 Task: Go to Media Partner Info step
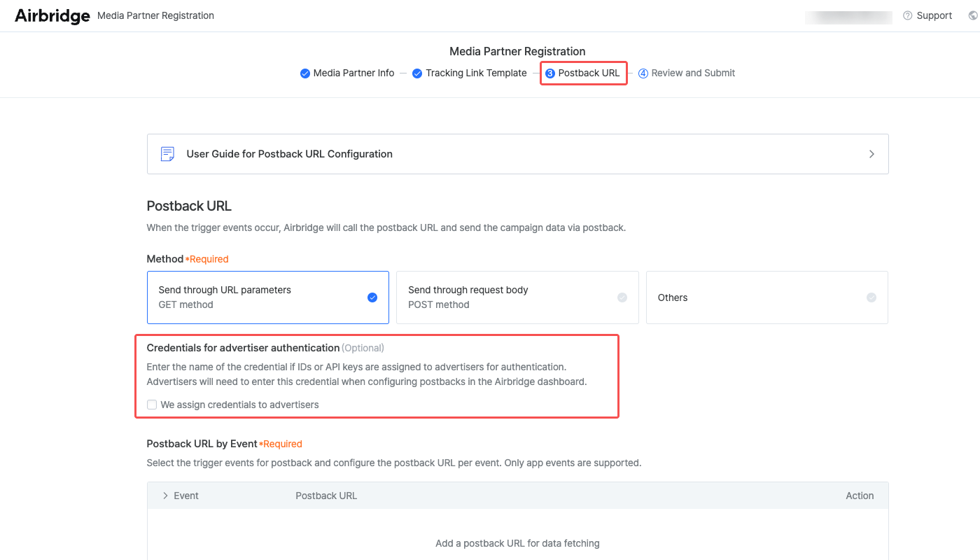pyautogui.click(x=353, y=73)
